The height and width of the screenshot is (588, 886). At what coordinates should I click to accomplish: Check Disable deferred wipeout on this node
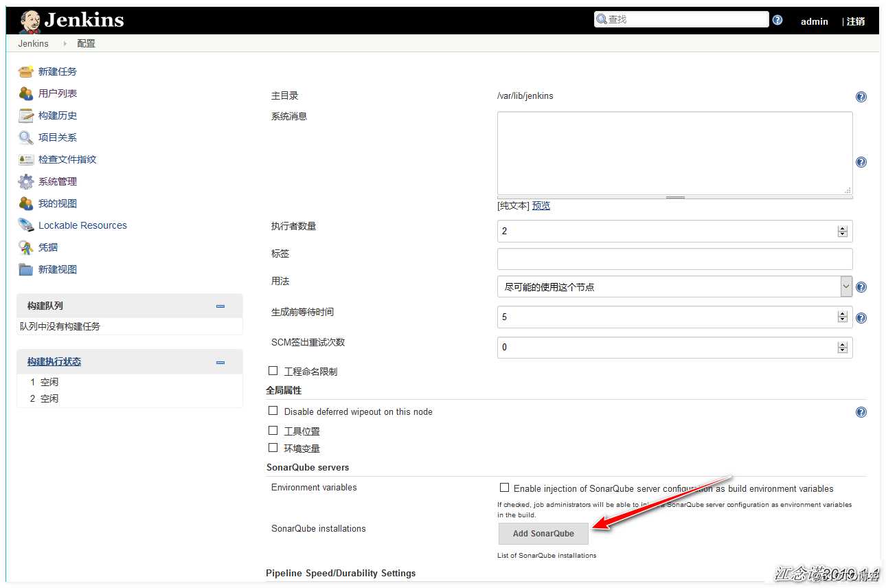(273, 411)
